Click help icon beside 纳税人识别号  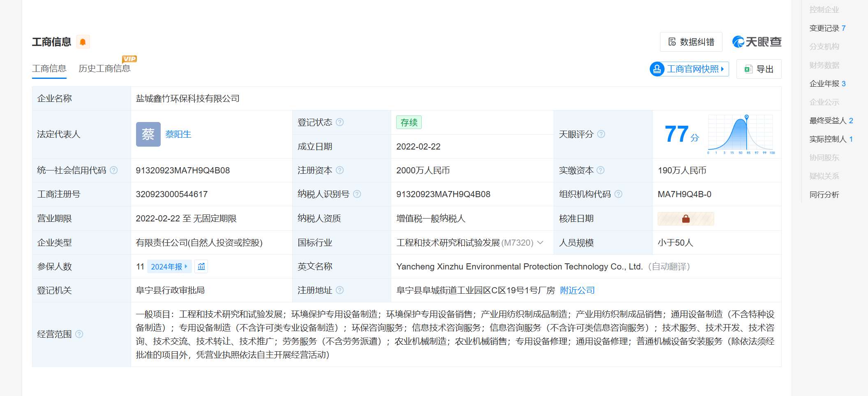pyautogui.click(x=357, y=194)
